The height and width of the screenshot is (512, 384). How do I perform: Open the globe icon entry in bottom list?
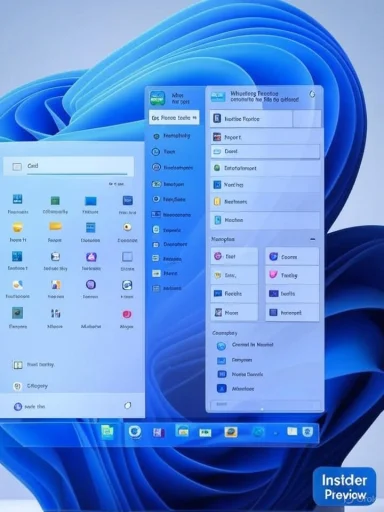pyautogui.click(x=245, y=345)
